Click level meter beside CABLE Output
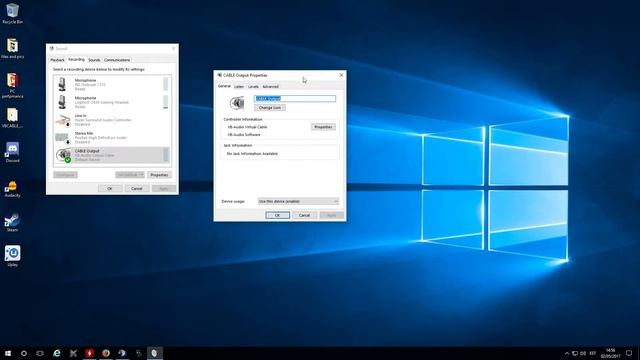 click(x=166, y=155)
